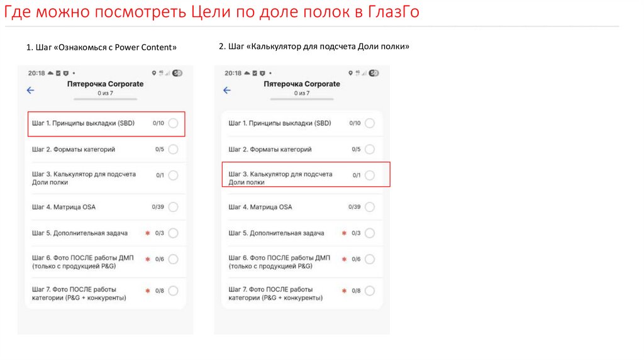Open Шаг 2. Форматы категорий in left screen
This screenshot has height=361, width=644.
click(x=106, y=149)
